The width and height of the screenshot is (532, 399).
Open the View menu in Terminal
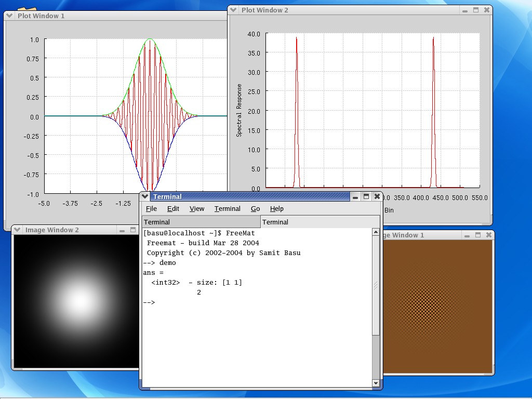pos(197,209)
